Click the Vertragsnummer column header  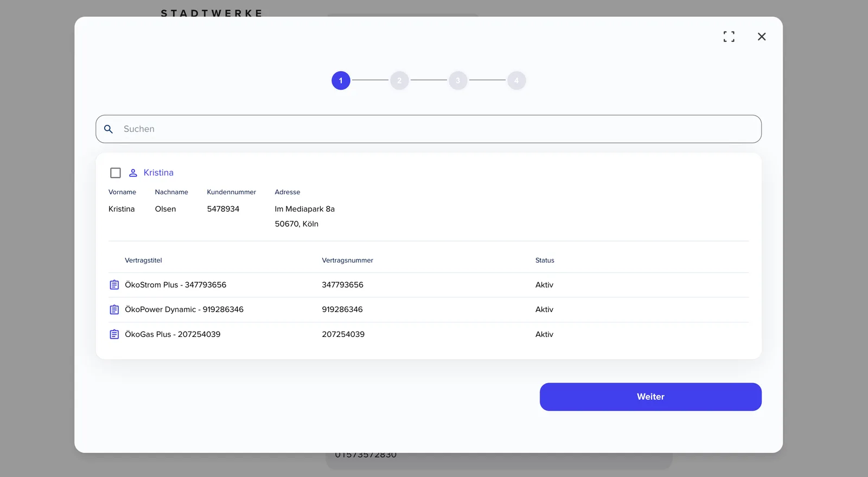click(348, 260)
